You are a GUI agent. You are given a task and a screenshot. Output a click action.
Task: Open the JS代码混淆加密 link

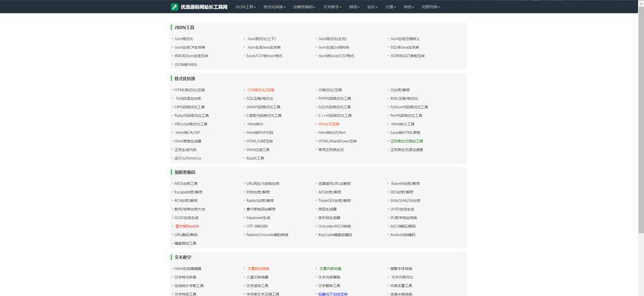click(188, 98)
